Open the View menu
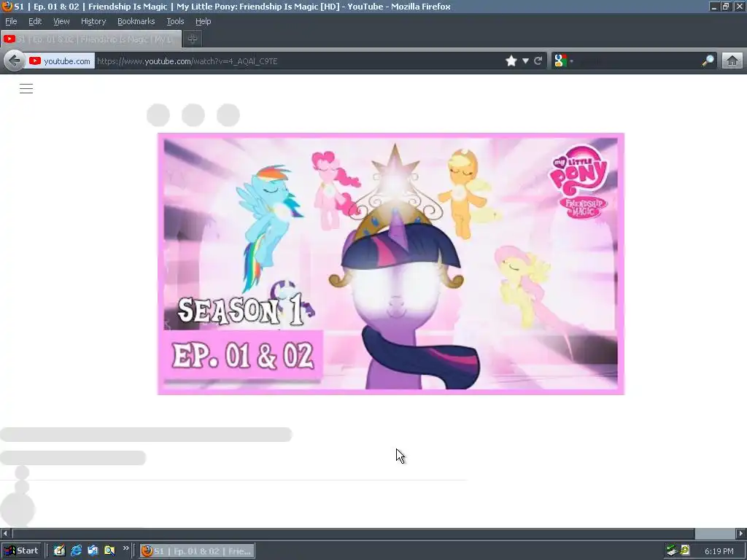 [61, 21]
